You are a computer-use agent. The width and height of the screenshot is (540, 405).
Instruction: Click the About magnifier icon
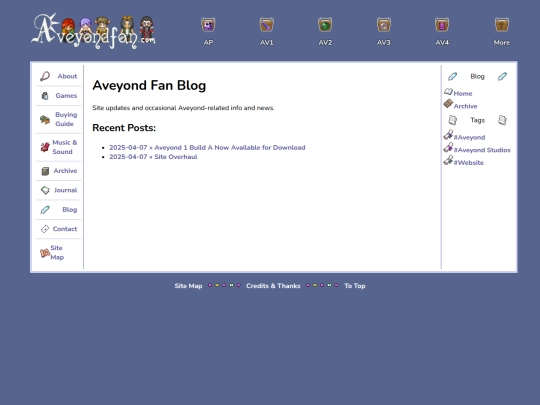point(45,76)
